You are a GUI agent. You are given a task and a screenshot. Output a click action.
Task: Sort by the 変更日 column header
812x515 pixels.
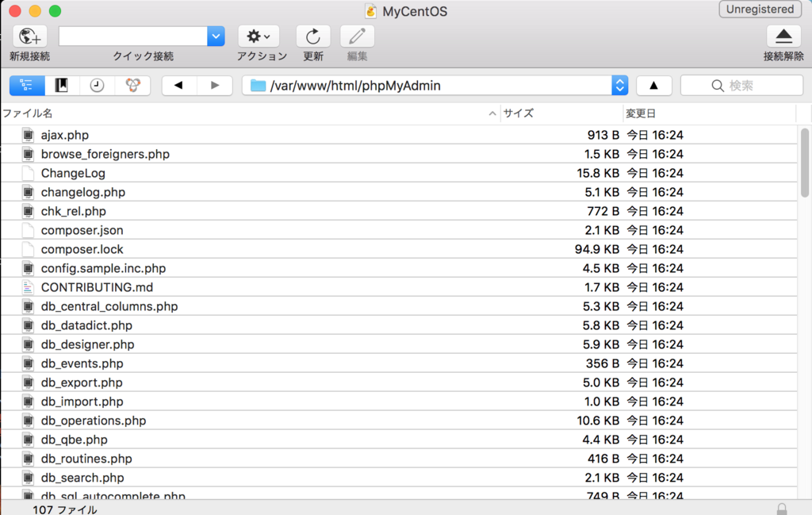point(710,113)
